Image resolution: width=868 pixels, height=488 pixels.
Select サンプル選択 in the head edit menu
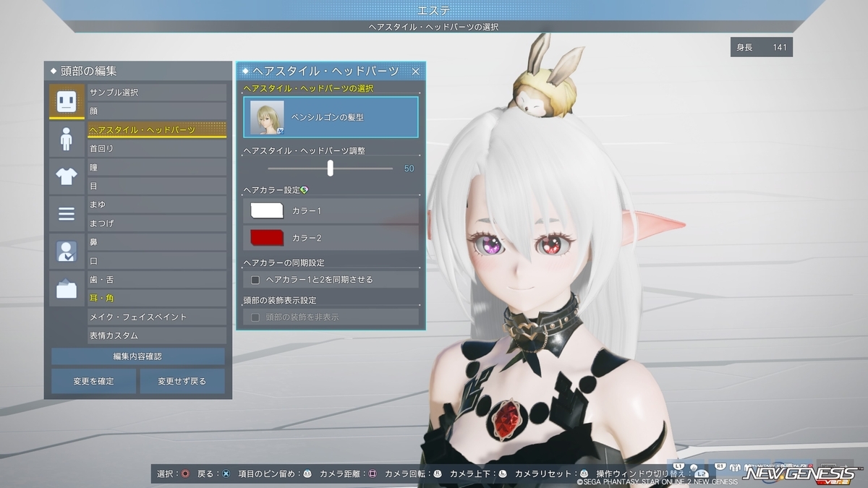157,93
